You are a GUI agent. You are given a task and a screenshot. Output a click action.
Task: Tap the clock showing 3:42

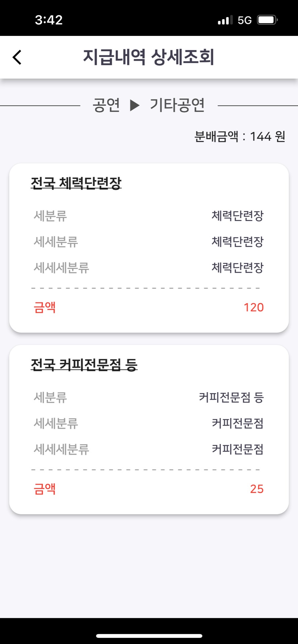click(49, 20)
